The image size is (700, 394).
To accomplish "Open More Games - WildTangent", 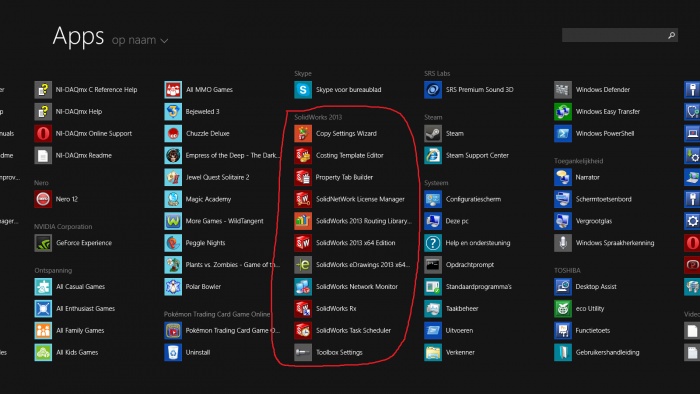I will coord(214,221).
